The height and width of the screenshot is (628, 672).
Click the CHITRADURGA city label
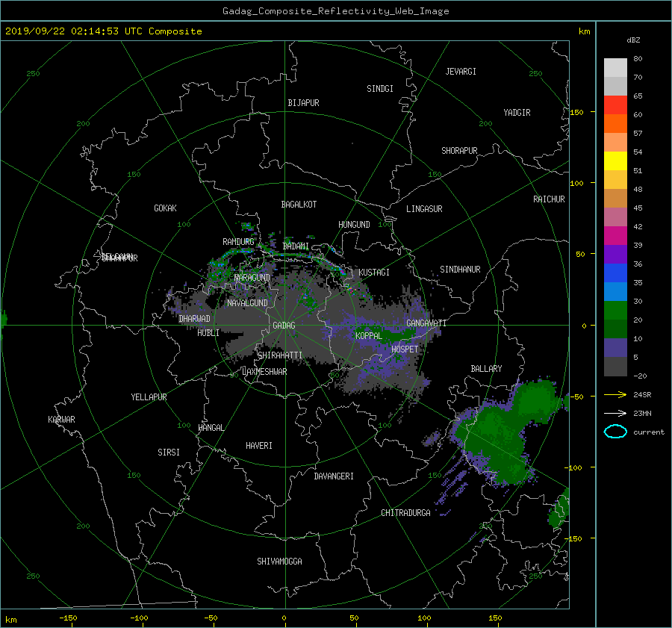[x=405, y=513]
